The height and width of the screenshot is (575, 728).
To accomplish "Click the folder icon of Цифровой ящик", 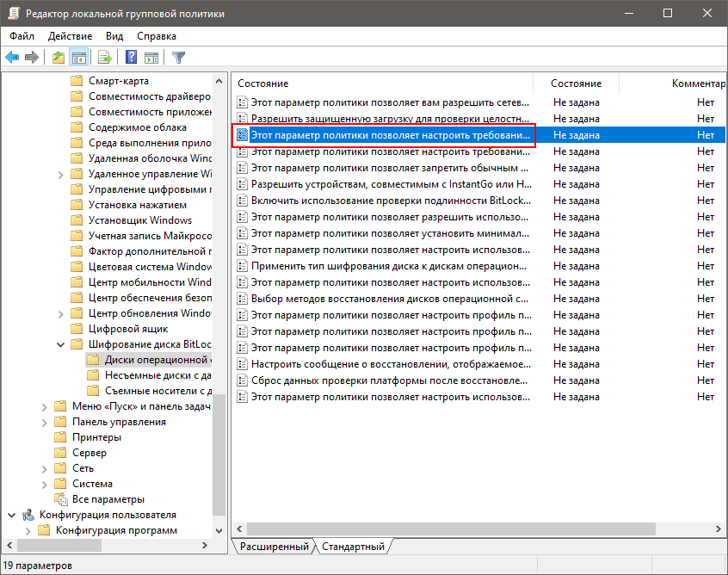I will [x=77, y=329].
